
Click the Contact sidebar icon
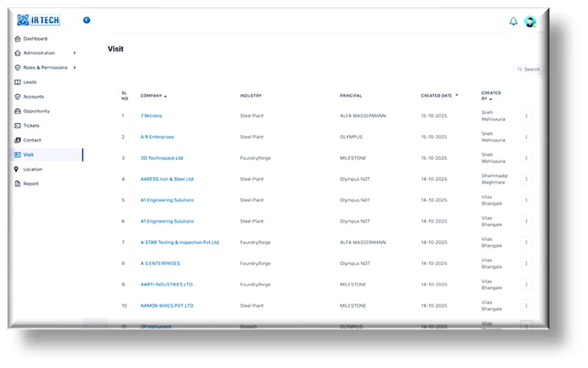pyautogui.click(x=17, y=140)
